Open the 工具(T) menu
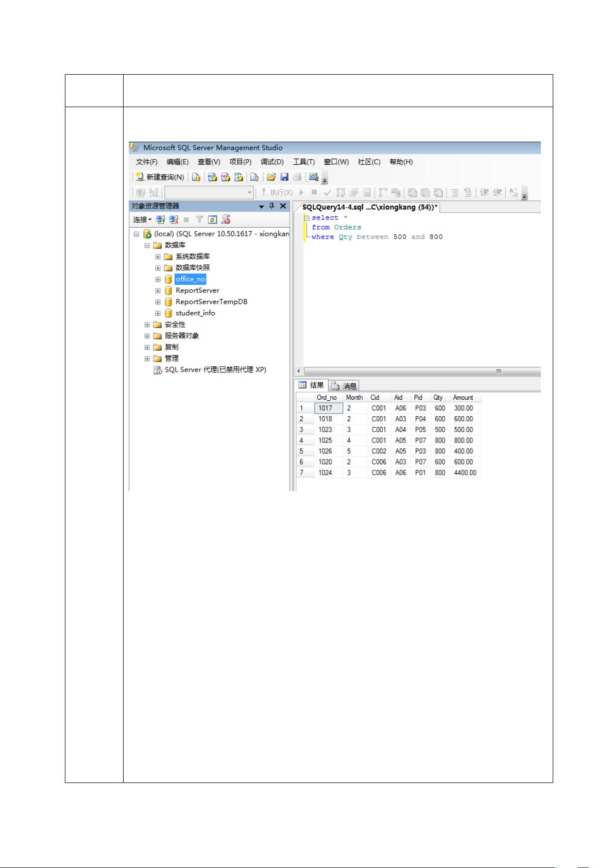The image size is (614, 868). click(x=303, y=162)
